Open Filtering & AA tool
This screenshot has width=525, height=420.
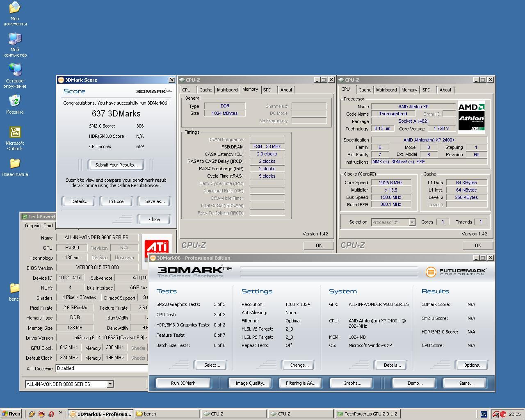coord(301,383)
